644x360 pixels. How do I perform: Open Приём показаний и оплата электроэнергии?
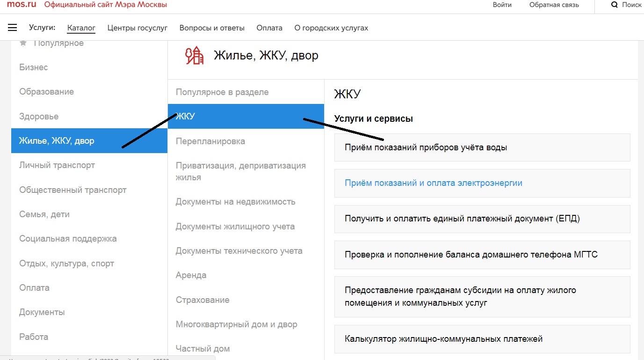(482, 183)
